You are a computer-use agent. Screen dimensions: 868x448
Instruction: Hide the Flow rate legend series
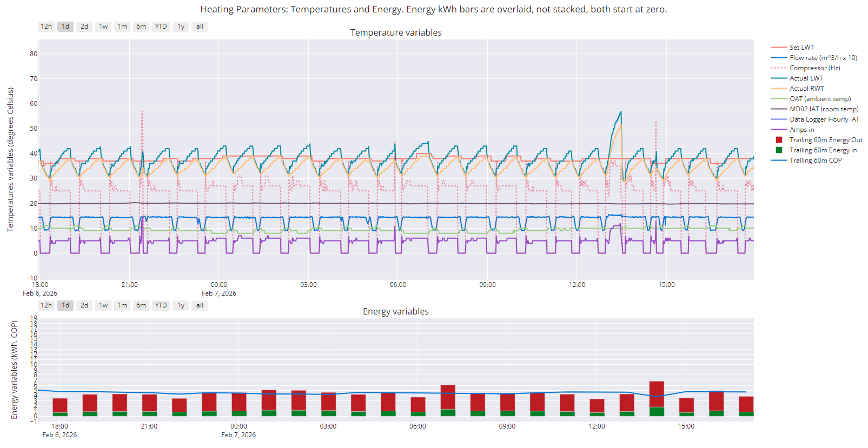[823, 58]
